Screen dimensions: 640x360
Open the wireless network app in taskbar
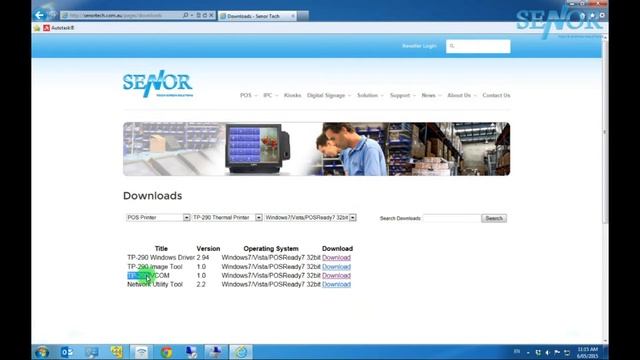[x=141, y=352]
